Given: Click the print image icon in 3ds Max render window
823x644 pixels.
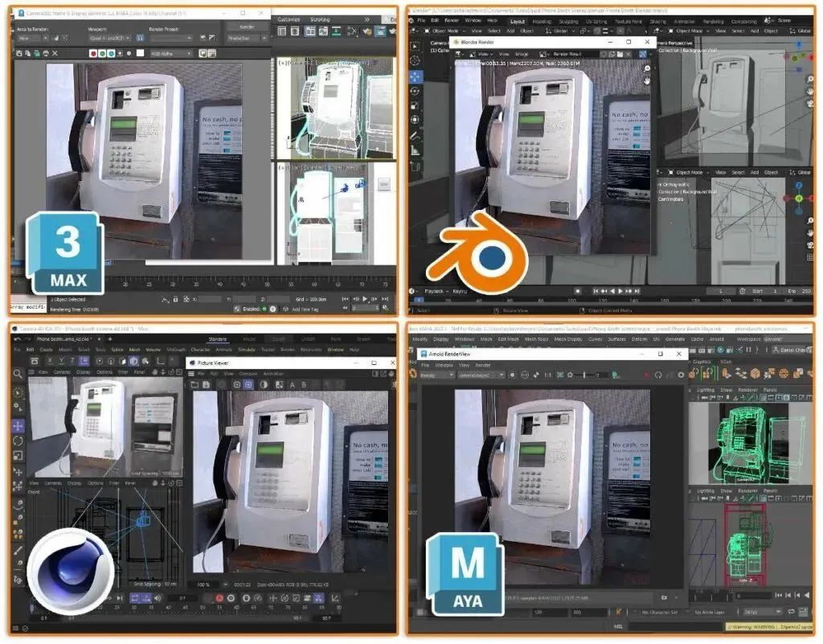Looking at the screenshot, I should coord(46,54).
